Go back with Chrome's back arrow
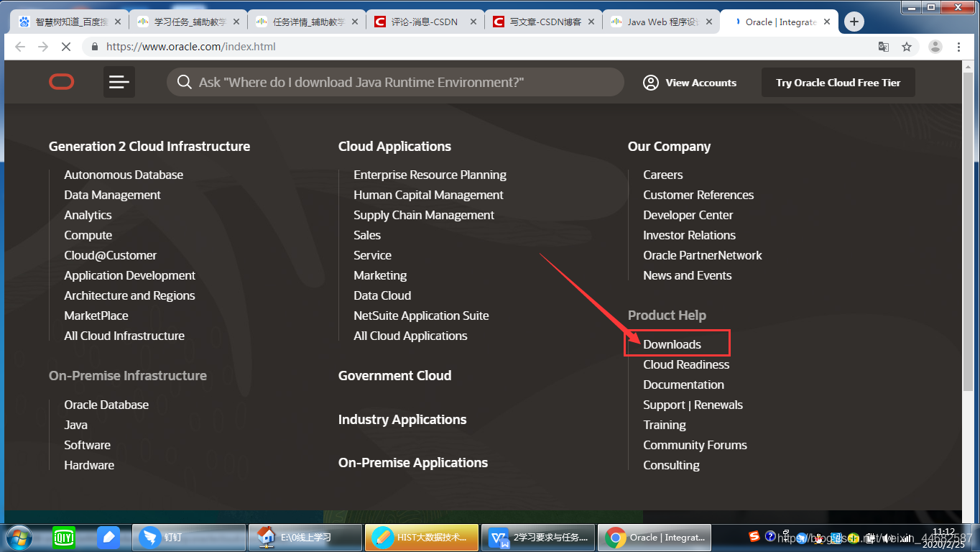This screenshot has width=980, height=552. [20, 47]
